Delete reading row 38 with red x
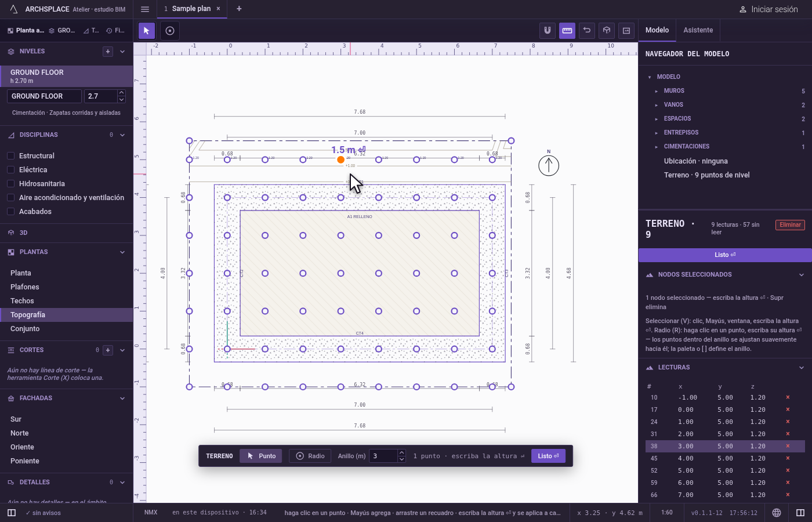 tap(788, 446)
